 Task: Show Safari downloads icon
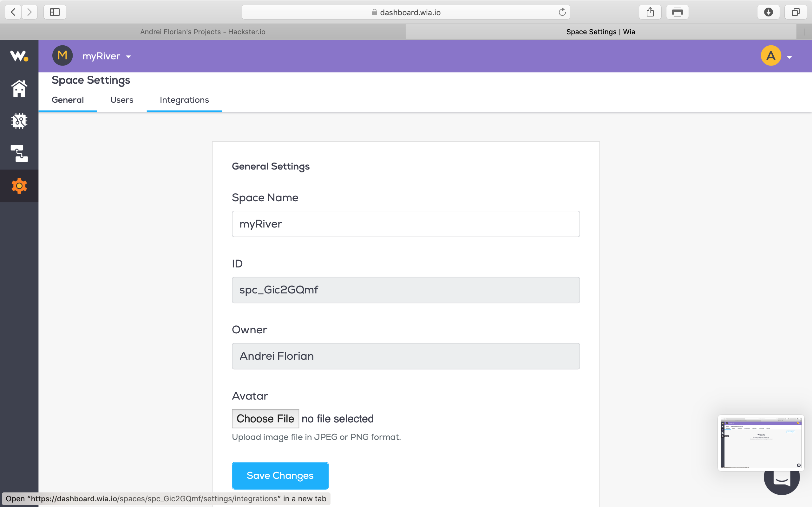click(x=768, y=12)
